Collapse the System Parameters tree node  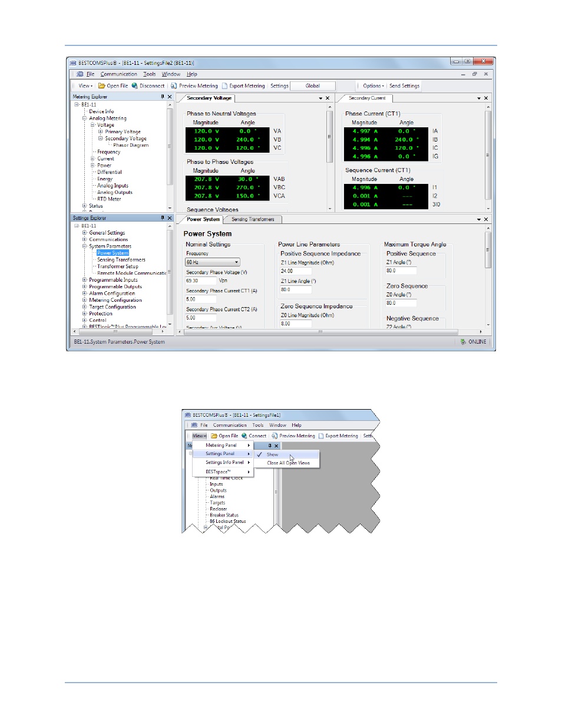(x=84, y=246)
